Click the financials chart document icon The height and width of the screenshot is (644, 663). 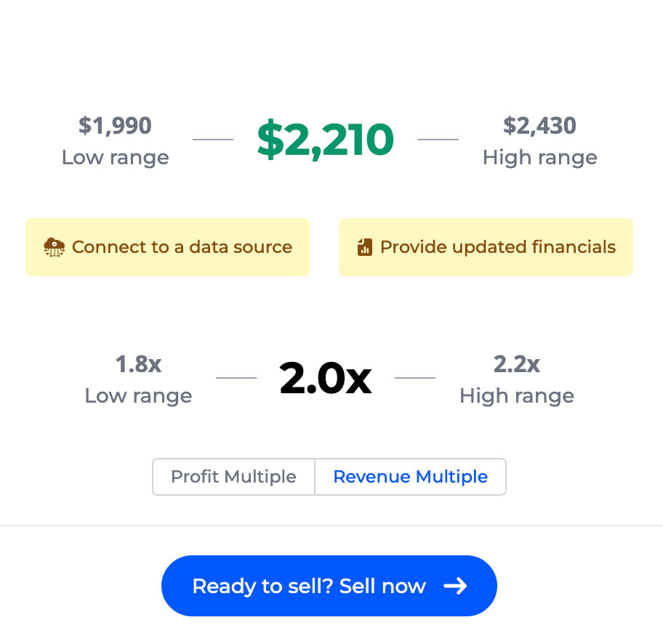pos(365,247)
